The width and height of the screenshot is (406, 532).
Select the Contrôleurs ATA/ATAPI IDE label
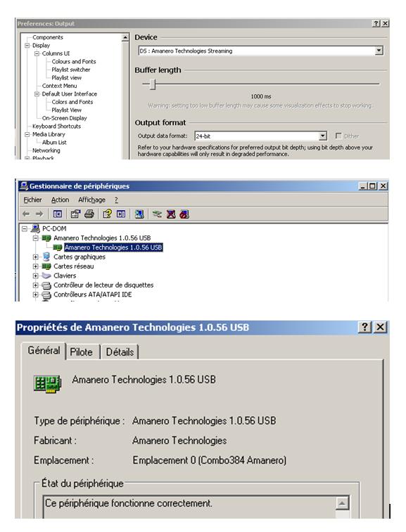coord(93,294)
